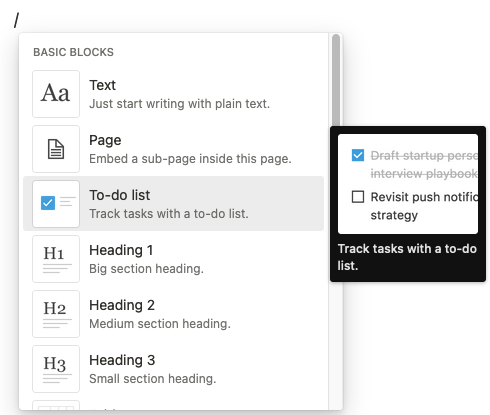490x415 pixels.
Task: Uncheck the Draft startup persona checkbox
Action: (x=358, y=155)
